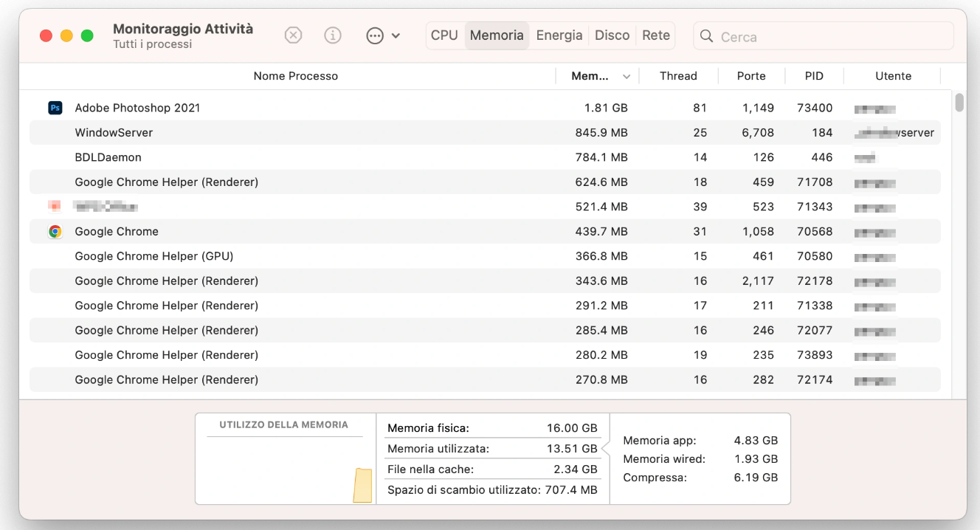
Task: Click the Memoria utilizzata 13.51 GB entry
Action: coord(492,448)
